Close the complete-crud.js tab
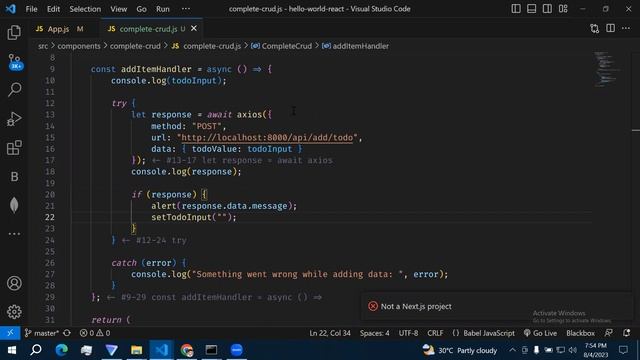Viewport: 640px width, 360px height. [194, 28]
